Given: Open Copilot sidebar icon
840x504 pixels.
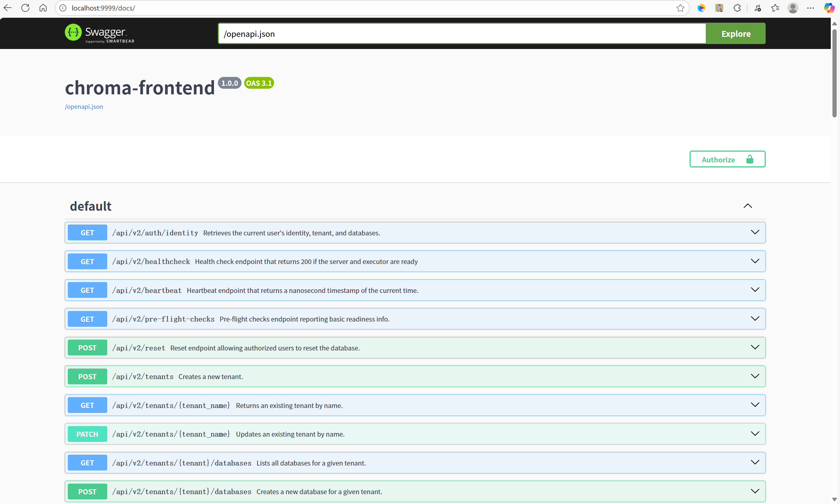Looking at the screenshot, I should (829, 8).
